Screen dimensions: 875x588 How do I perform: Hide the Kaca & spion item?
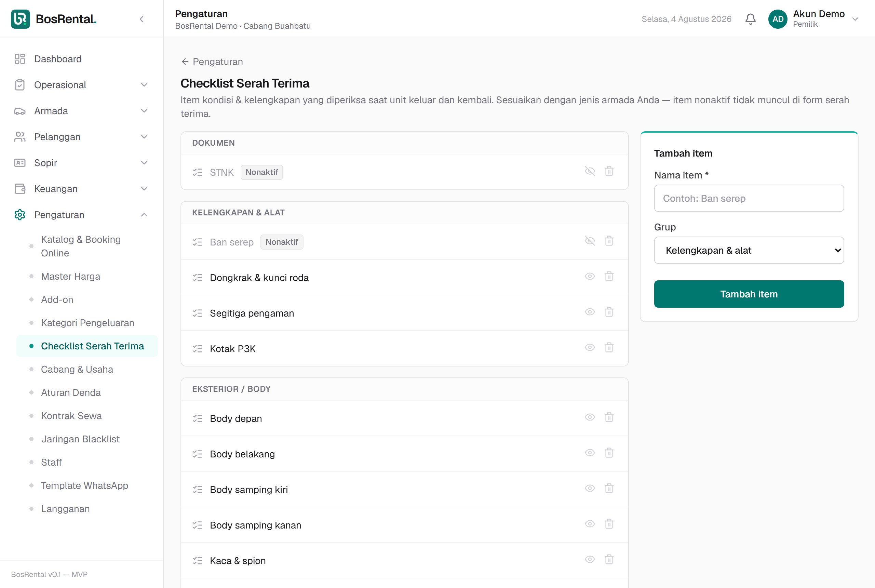pos(590,560)
